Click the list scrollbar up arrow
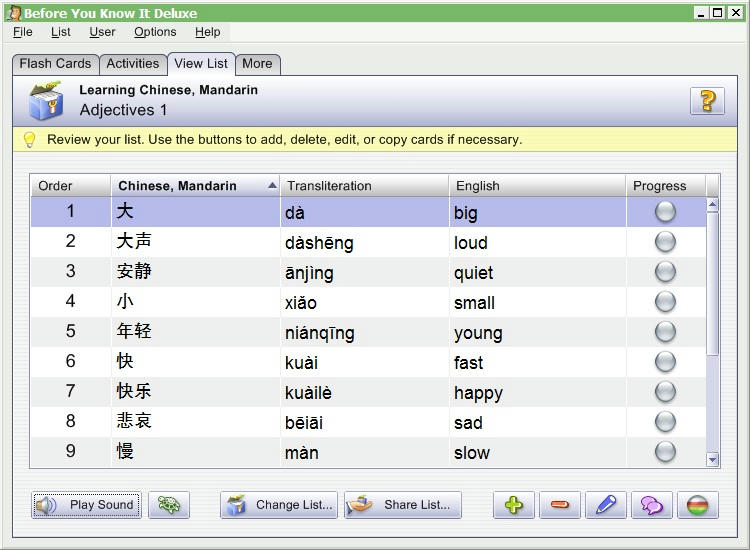 [712, 205]
